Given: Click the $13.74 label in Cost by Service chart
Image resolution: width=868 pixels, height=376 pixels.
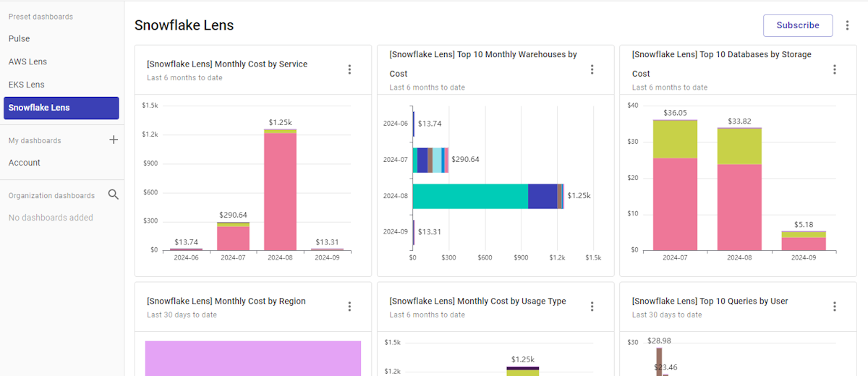Looking at the screenshot, I should tap(186, 242).
